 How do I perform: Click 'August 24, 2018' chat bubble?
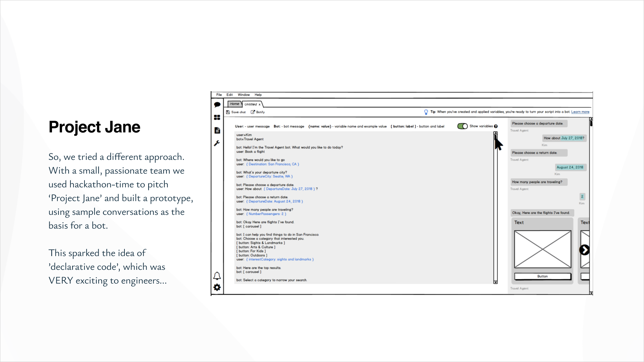click(x=570, y=167)
